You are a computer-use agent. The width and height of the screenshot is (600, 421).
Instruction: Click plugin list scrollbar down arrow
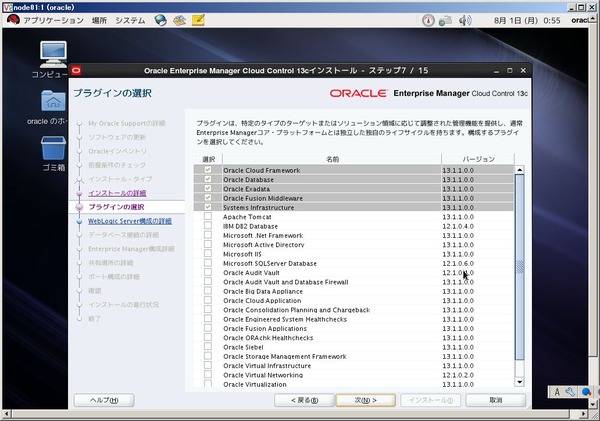tap(519, 382)
